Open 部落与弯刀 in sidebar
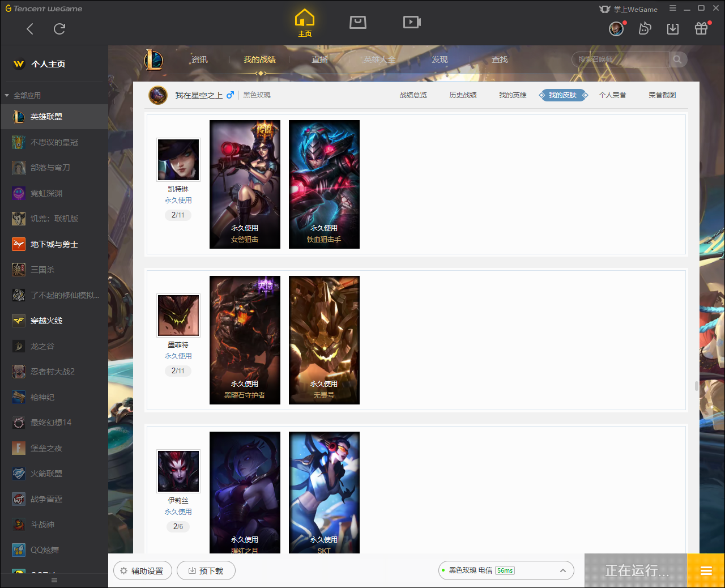Image resolution: width=725 pixels, height=588 pixels. pyautogui.click(x=54, y=168)
